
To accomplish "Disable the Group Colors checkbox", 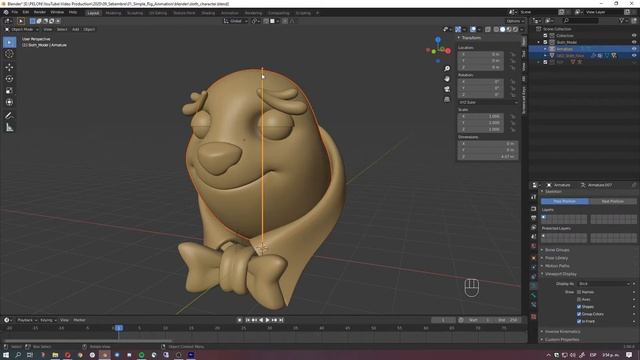I will (579, 314).
